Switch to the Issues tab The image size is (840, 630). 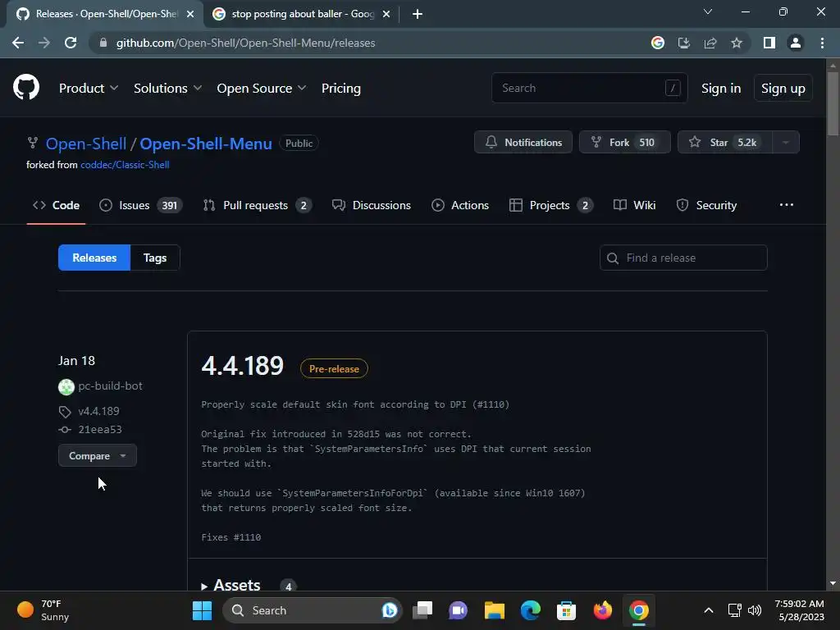tap(141, 205)
